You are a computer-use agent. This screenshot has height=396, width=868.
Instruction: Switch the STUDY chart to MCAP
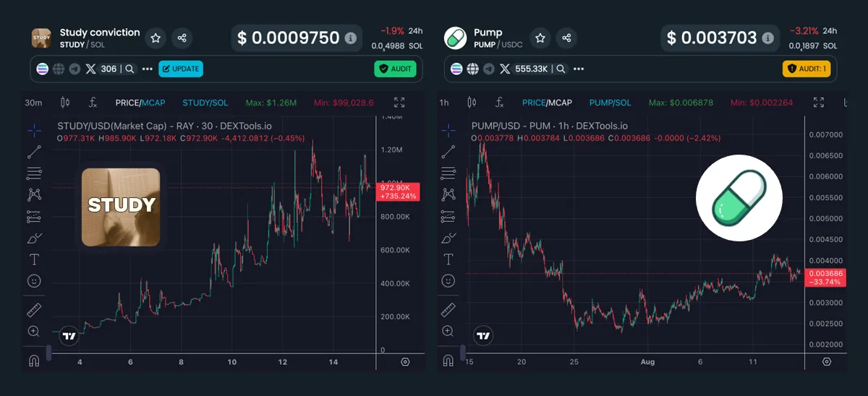153,103
